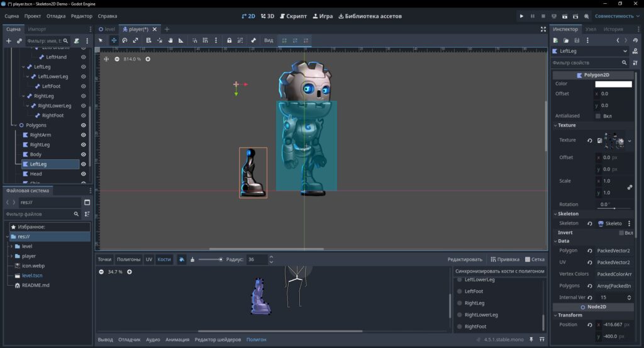This screenshot has height=348, width=644.
Task: Collapse the RightLeg bone in scene tree
Action: [23, 96]
